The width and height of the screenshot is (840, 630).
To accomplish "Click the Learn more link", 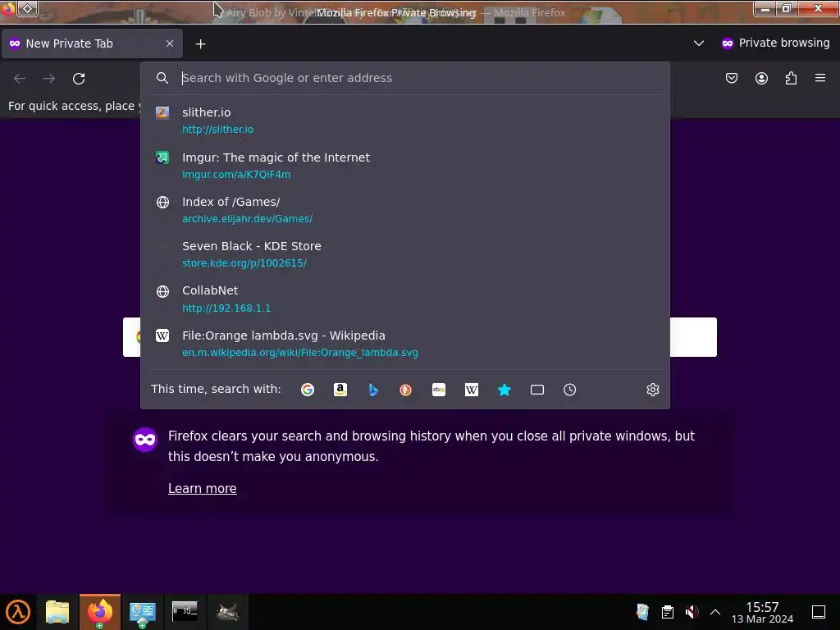I will [202, 489].
